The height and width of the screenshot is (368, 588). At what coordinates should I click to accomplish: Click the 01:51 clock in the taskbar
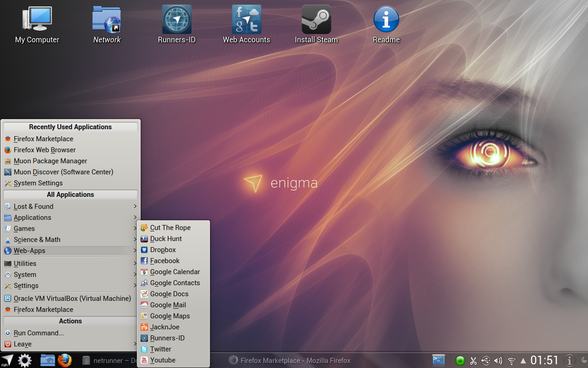click(x=545, y=360)
